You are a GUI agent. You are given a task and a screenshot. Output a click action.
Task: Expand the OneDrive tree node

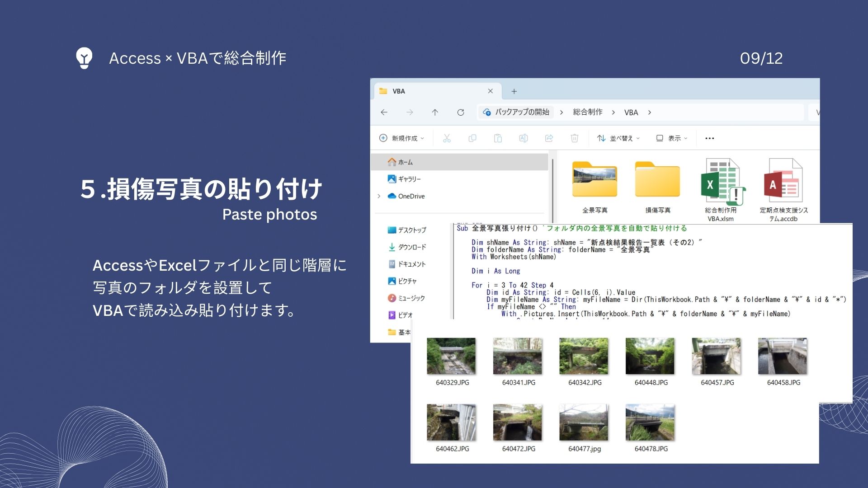coord(379,196)
